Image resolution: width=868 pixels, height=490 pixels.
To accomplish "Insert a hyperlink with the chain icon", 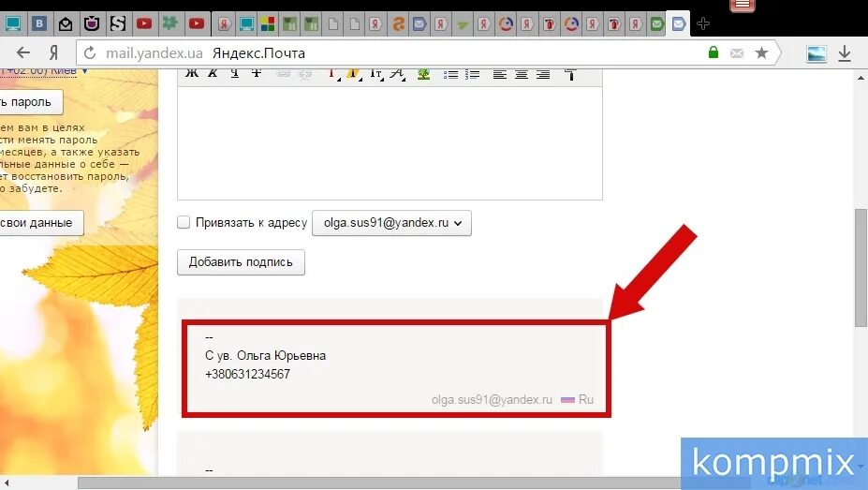I will 284,74.
